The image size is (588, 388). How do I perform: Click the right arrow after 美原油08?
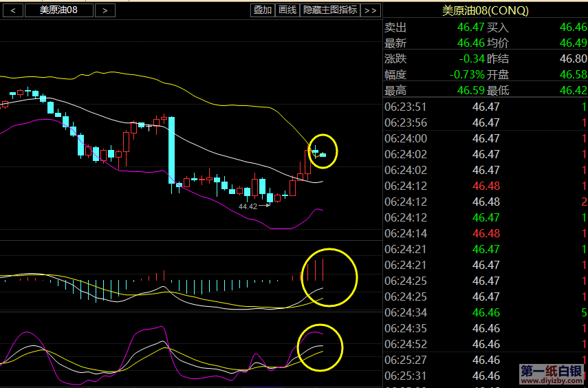pyautogui.click(x=105, y=10)
